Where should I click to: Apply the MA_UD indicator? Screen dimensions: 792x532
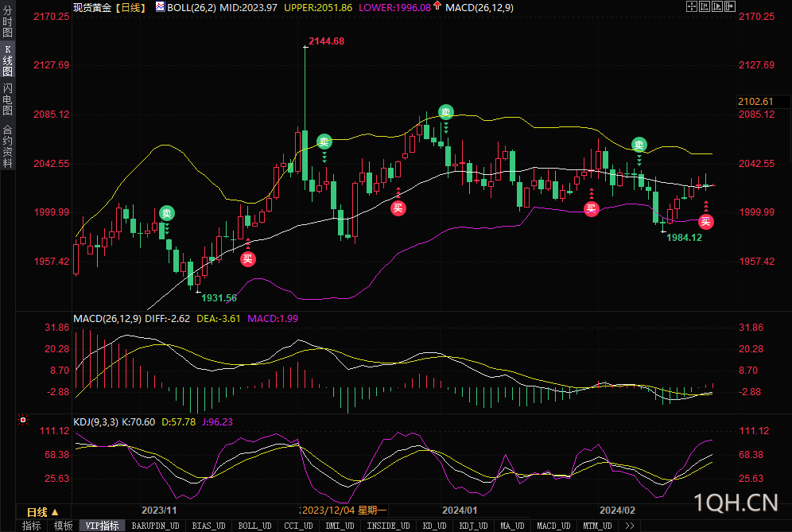(x=512, y=526)
